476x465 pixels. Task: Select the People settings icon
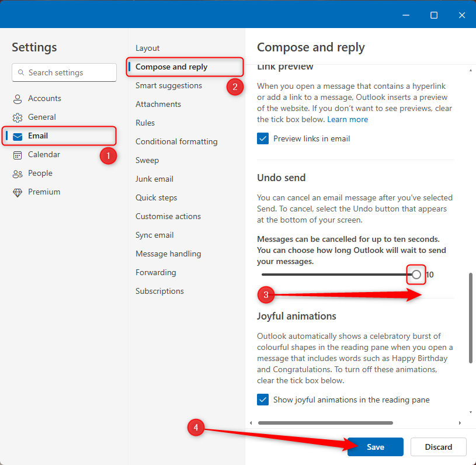(18, 173)
